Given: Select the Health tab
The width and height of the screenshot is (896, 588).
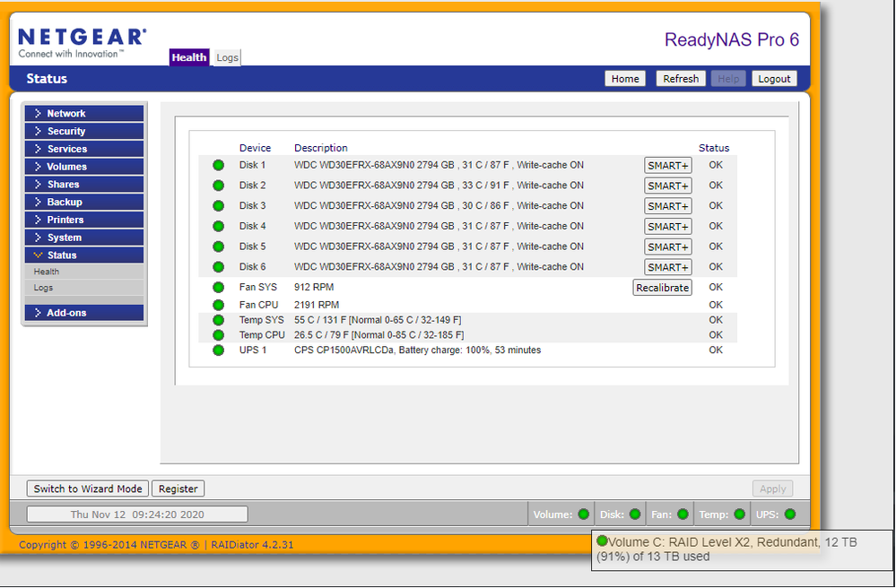Looking at the screenshot, I should pyautogui.click(x=189, y=57).
